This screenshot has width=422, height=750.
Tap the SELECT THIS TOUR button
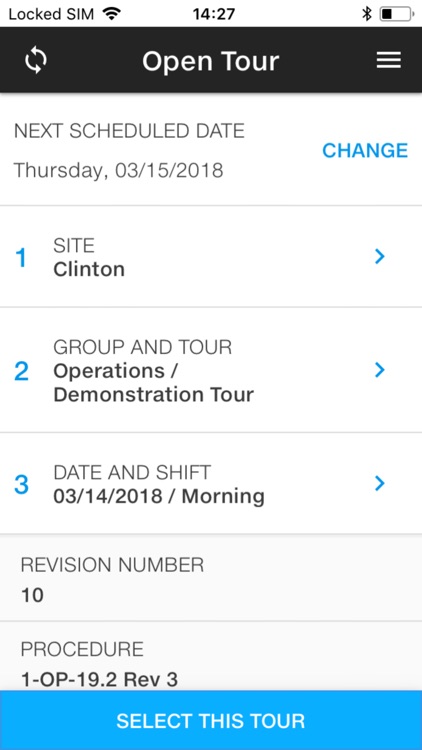pos(211,720)
